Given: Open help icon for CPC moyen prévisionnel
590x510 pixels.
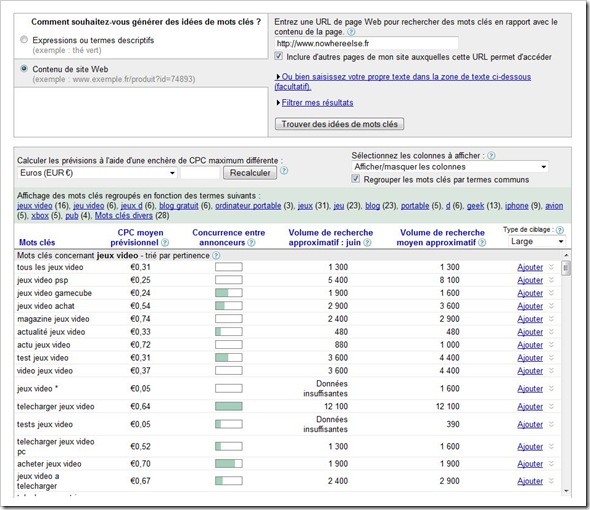Looking at the screenshot, I should [x=165, y=243].
